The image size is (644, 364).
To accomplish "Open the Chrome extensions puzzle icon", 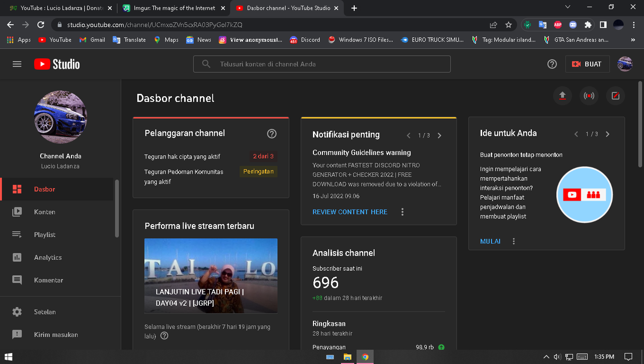I will (x=588, y=25).
